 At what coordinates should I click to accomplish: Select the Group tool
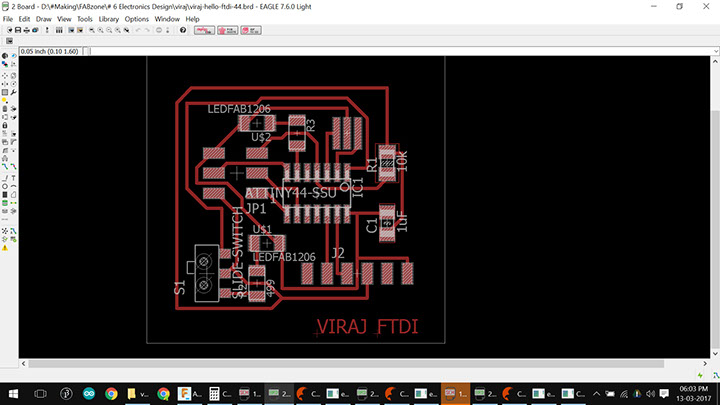pos(5,92)
